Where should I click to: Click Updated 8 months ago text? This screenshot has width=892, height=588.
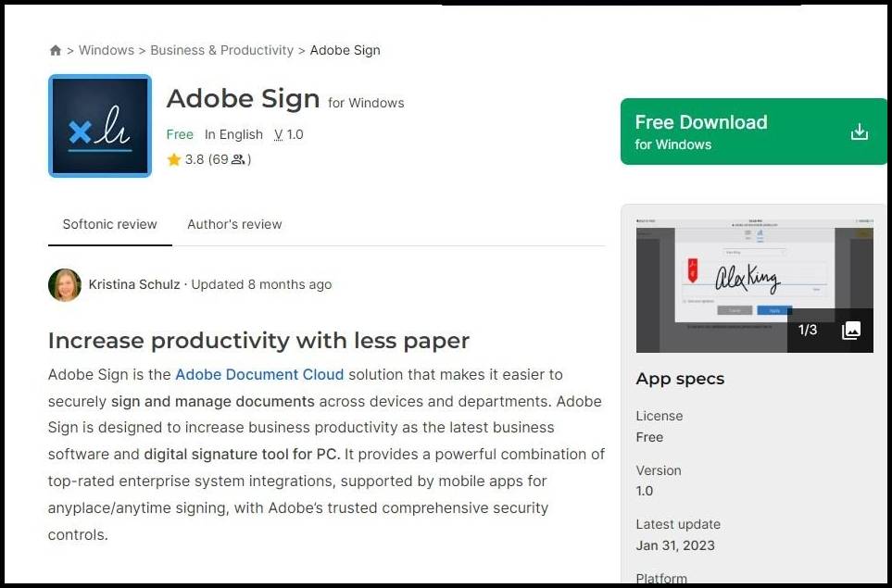(261, 284)
